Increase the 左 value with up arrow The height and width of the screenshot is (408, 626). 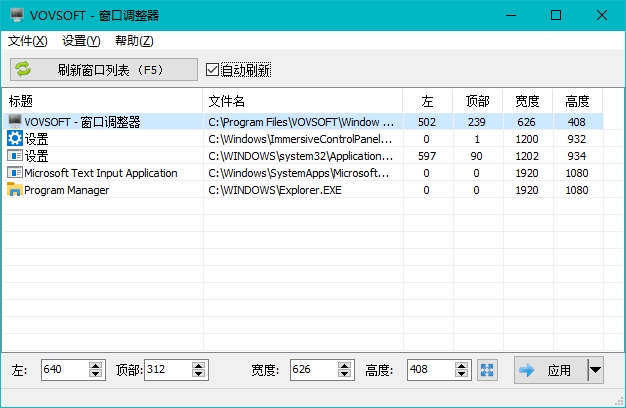95,365
